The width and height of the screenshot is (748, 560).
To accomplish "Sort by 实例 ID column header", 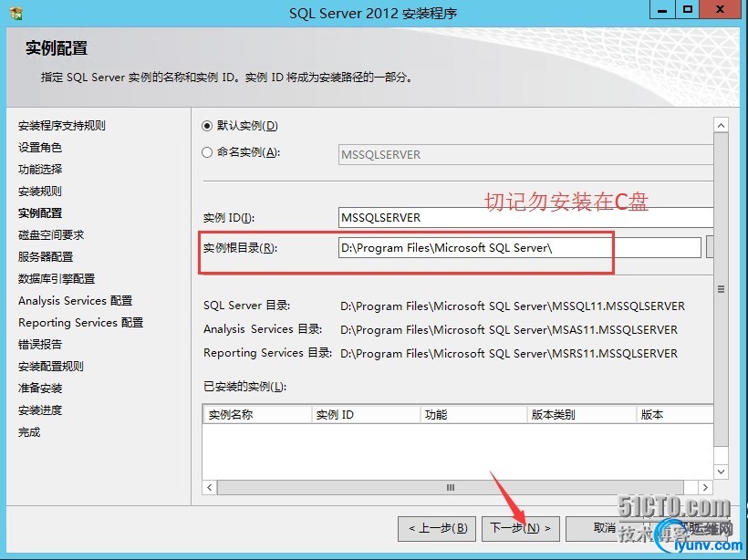I will coord(366,414).
